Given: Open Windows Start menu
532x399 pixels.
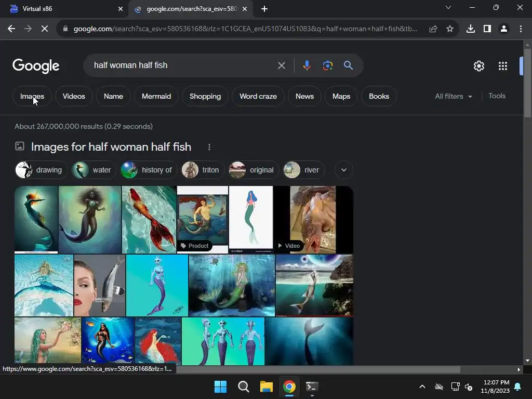Looking at the screenshot, I should (x=220, y=387).
